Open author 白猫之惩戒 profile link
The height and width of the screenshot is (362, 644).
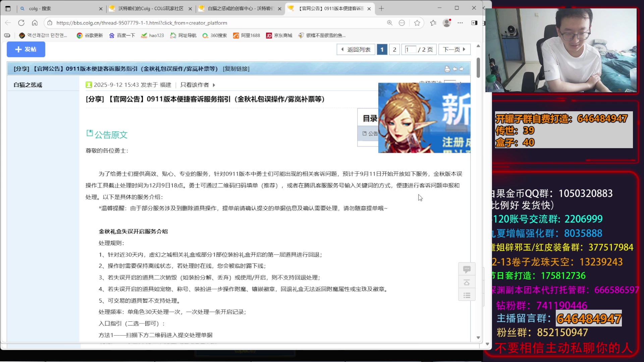pyautogui.click(x=28, y=85)
